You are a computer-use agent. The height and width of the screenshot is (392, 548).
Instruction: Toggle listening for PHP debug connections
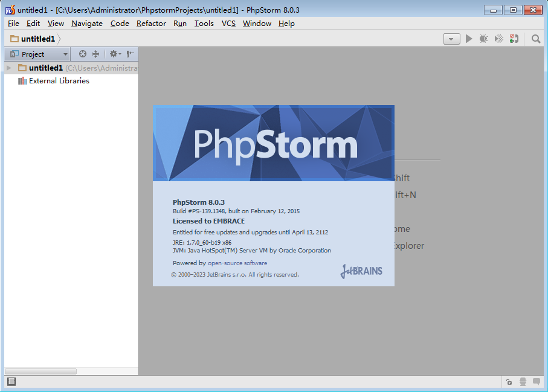(514, 39)
